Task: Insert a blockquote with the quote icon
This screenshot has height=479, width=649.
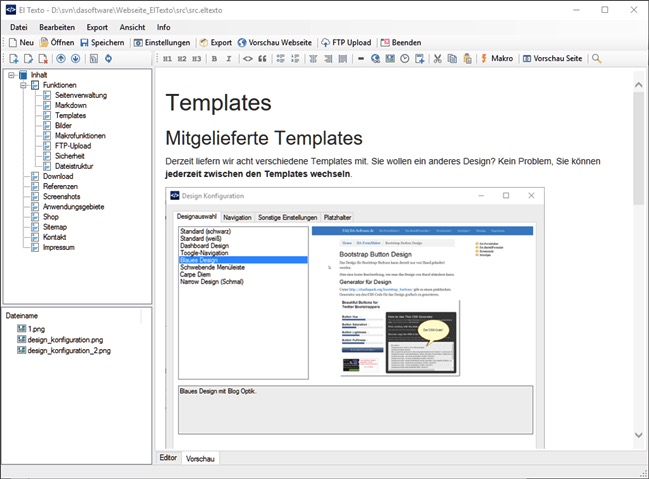Action: (262, 59)
